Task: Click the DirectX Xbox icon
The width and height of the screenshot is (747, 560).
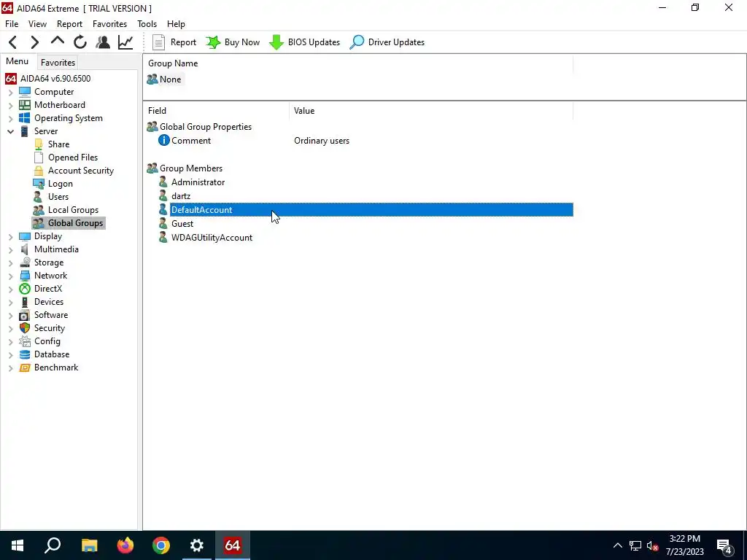Action: [25, 289]
